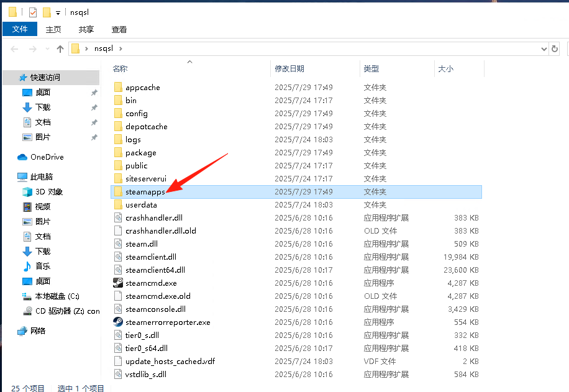Click the appcache folder icon

(118, 87)
